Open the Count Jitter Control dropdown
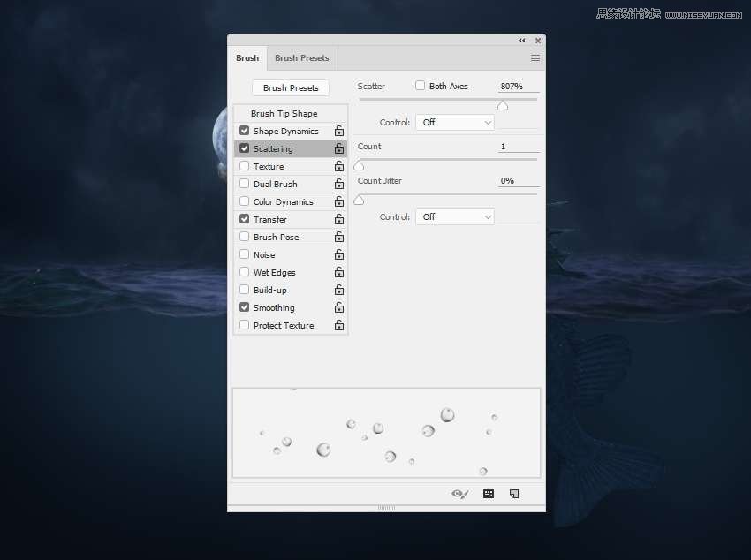Viewport: 751px width, 560px height. [454, 217]
